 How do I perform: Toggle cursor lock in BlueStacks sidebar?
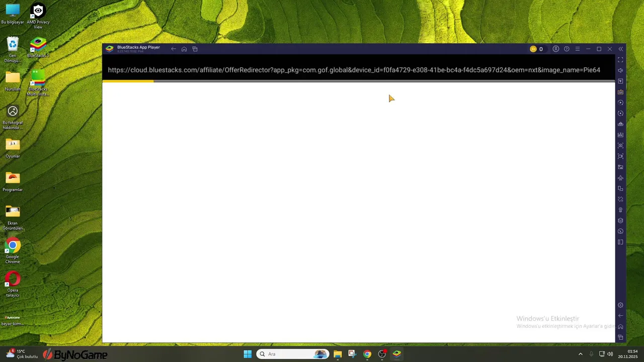pos(620,81)
